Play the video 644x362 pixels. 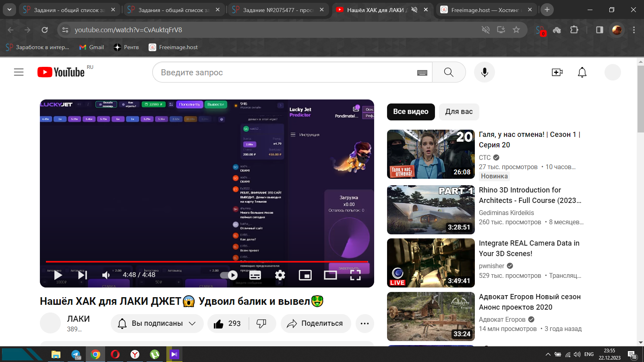58,275
